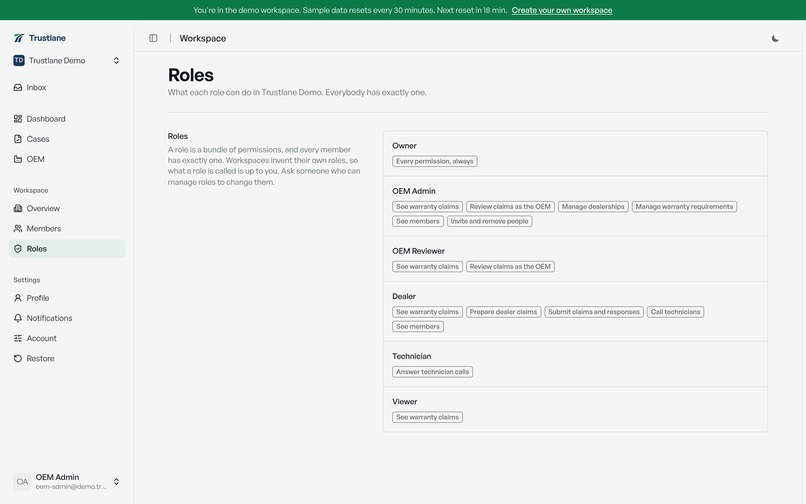Click the Dealer role heading
This screenshot has height=504, width=806.
(x=404, y=296)
